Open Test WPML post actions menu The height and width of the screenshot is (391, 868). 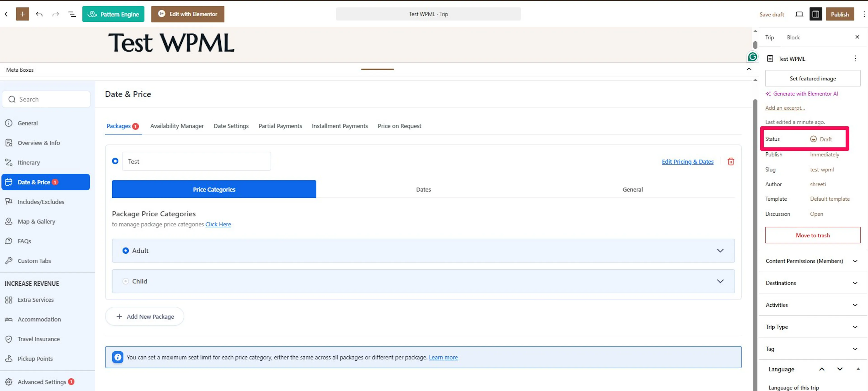pyautogui.click(x=855, y=59)
